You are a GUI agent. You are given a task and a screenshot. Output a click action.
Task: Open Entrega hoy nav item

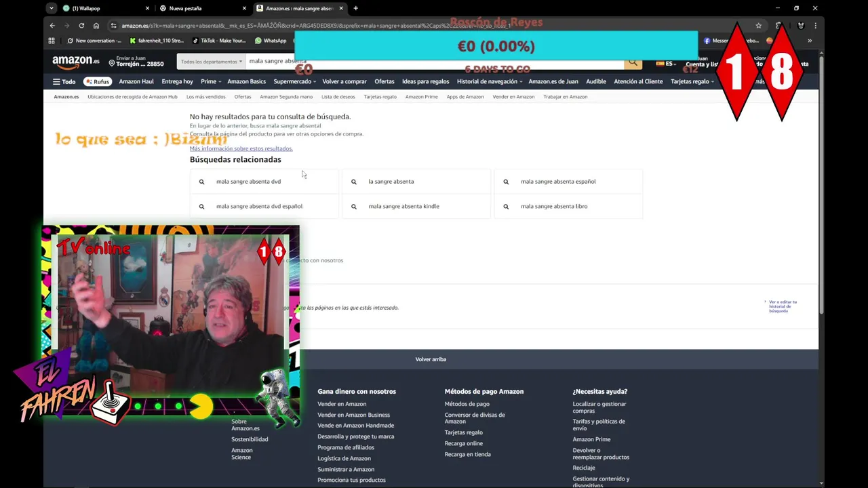pyautogui.click(x=177, y=81)
